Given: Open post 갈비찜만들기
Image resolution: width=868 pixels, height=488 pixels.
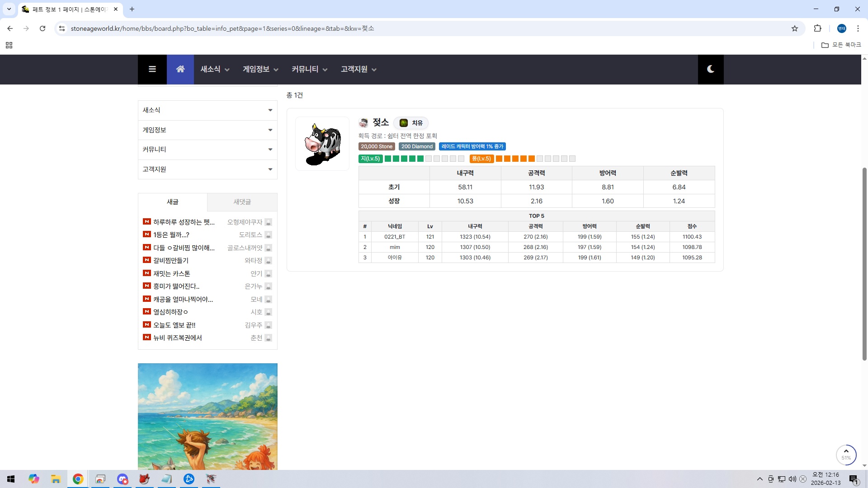Looking at the screenshot, I should tap(171, 260).
